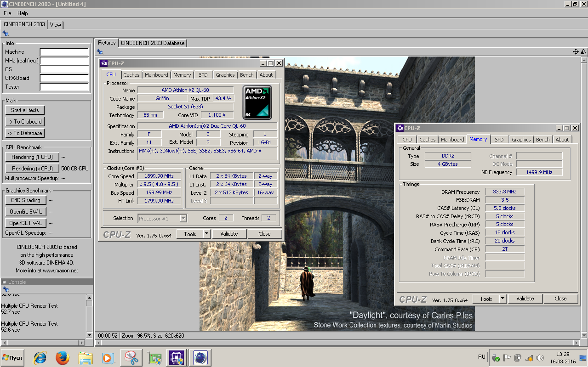This screenshot has width=588, height=367.
Task: Start the OpenGL SW-L test
Action: (26, 212)
